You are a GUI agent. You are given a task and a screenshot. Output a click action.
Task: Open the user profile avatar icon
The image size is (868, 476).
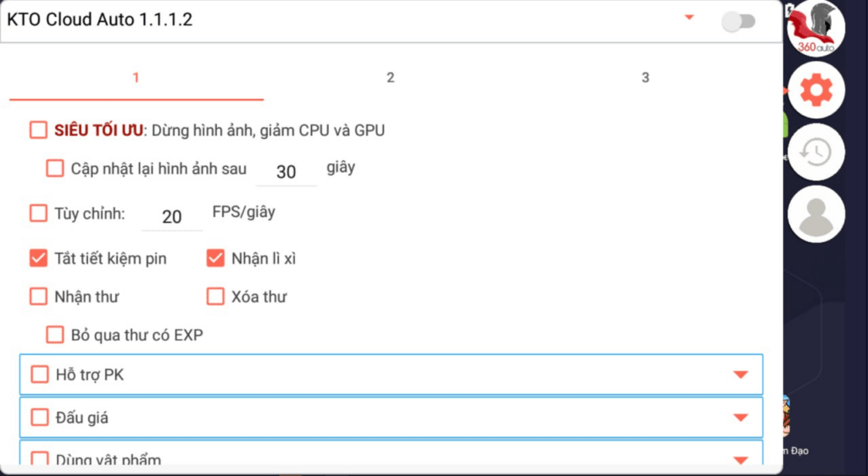coord(816,214)
